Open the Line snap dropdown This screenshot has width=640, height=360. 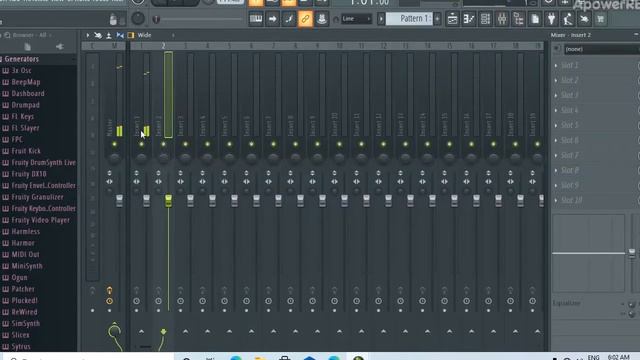[x=356, y=19]
